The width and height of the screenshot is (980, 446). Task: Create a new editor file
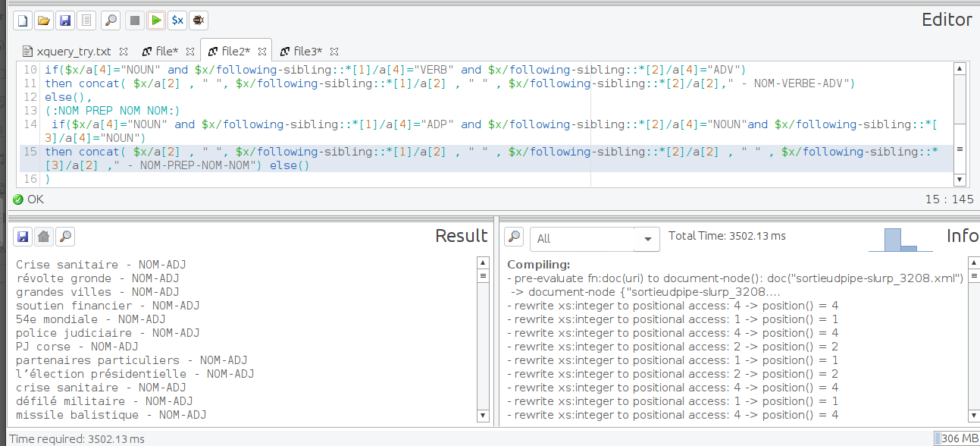(23, 20)
